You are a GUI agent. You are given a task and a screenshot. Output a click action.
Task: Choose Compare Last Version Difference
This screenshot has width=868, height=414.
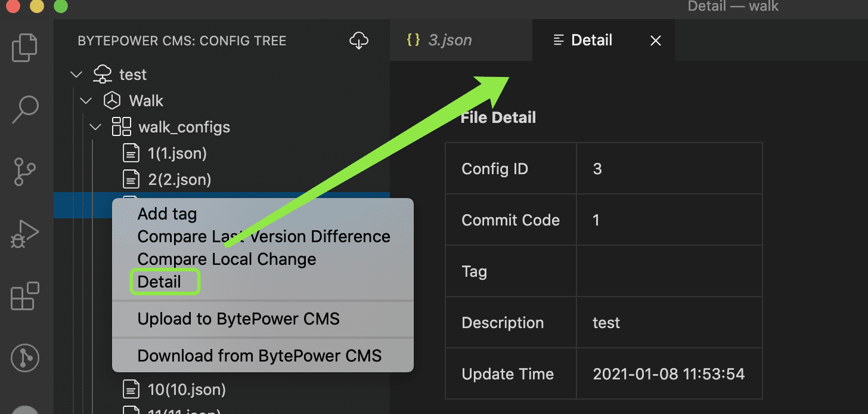pyautogui.click(x=262, y=236)
